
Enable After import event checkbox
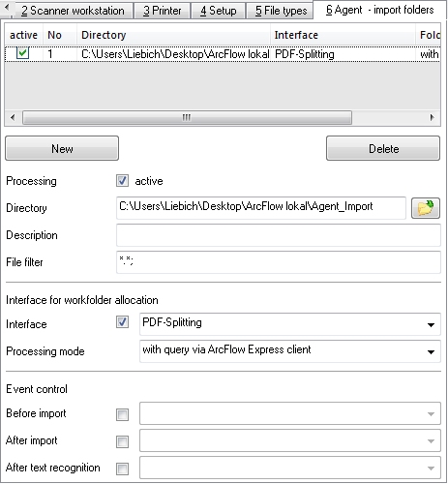pyautogui.click(x=122, y=441)
